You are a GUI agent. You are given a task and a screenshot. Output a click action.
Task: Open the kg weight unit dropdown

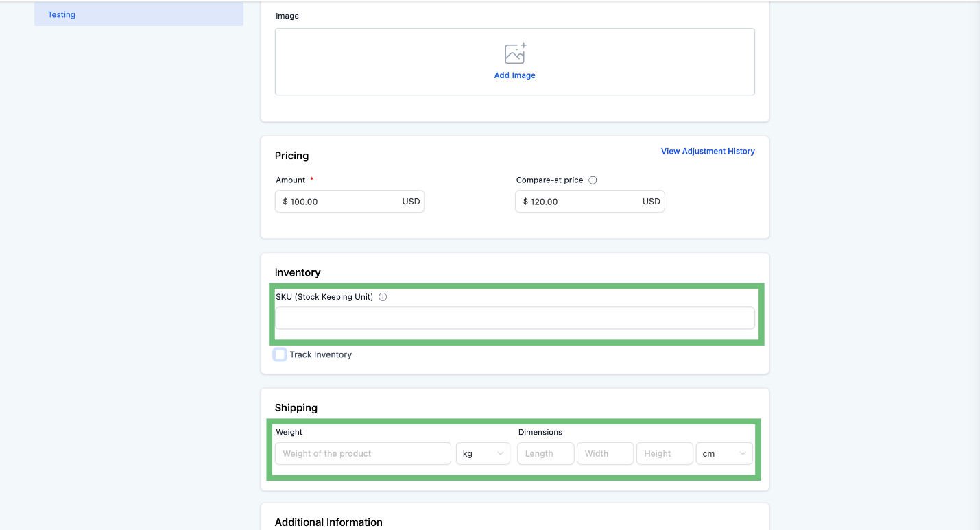483,453
